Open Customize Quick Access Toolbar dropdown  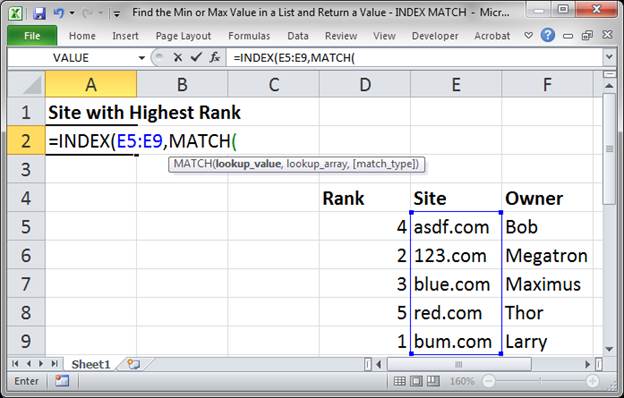(x=117, y=14)
